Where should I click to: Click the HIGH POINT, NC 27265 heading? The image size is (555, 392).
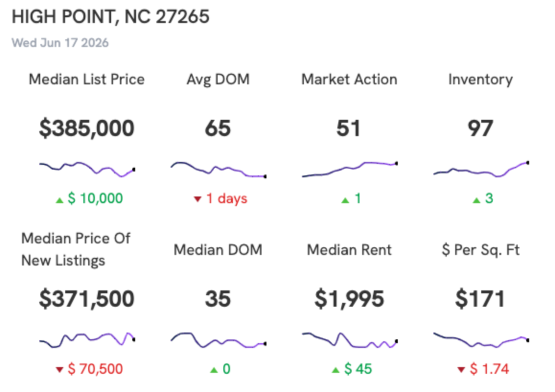pyautogui.click(x=110, y=17)
